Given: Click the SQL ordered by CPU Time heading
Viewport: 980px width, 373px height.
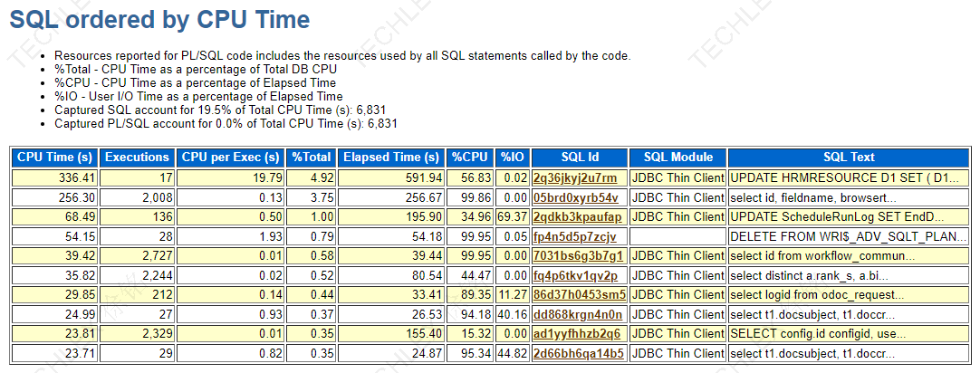Looking at the screenshot, I should point(159,20).
